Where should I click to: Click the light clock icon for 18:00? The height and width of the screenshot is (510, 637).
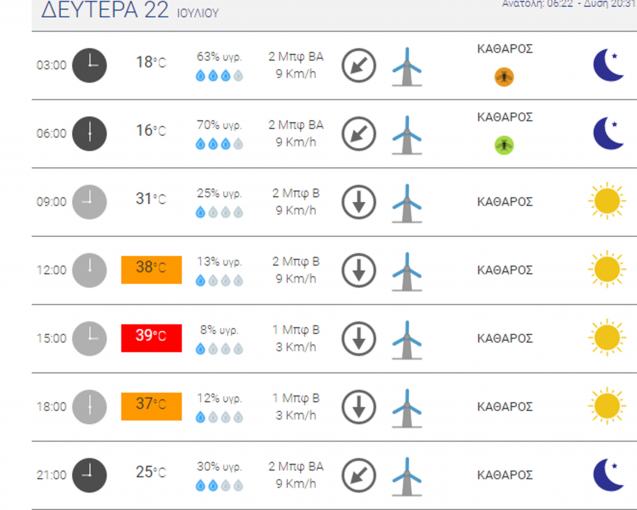pyautogui.click(x=89, y=407)
